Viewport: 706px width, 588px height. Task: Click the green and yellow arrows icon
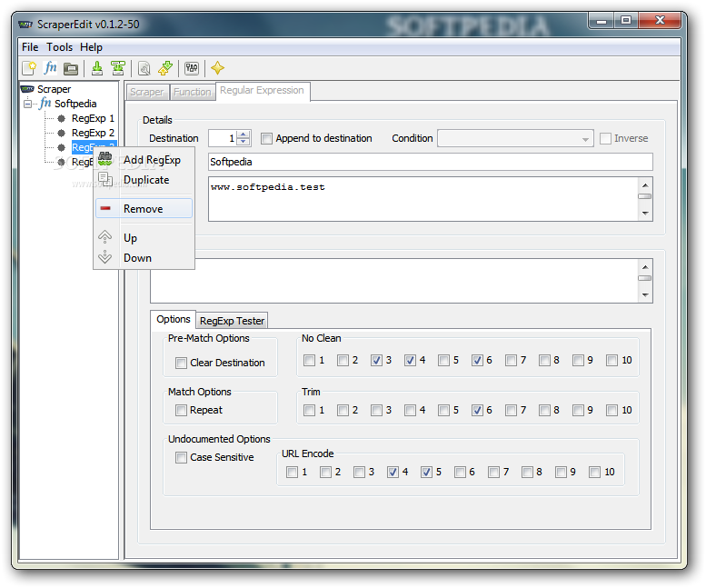[165, 68]
